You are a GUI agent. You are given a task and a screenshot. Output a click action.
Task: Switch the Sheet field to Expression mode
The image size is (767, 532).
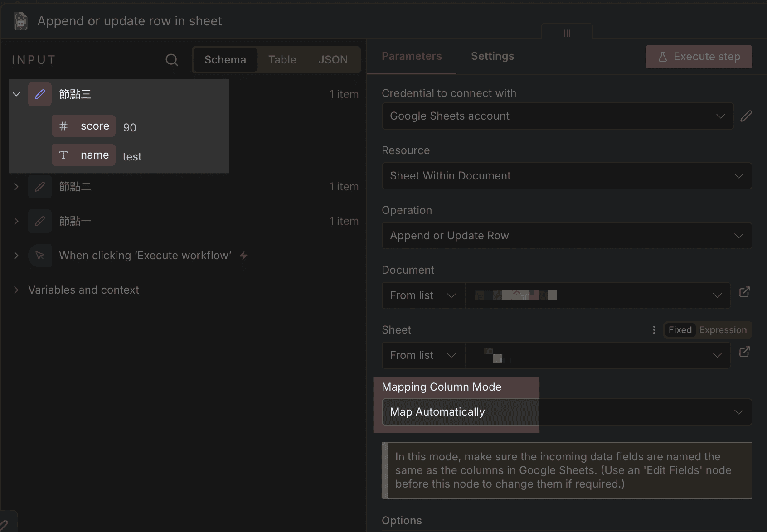[x=723, y=330]
